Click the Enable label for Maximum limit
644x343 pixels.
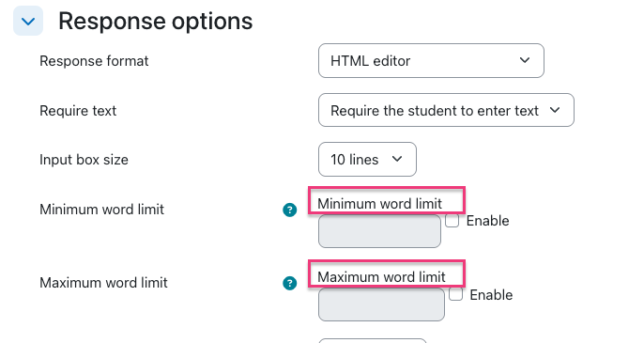[491, 295]
